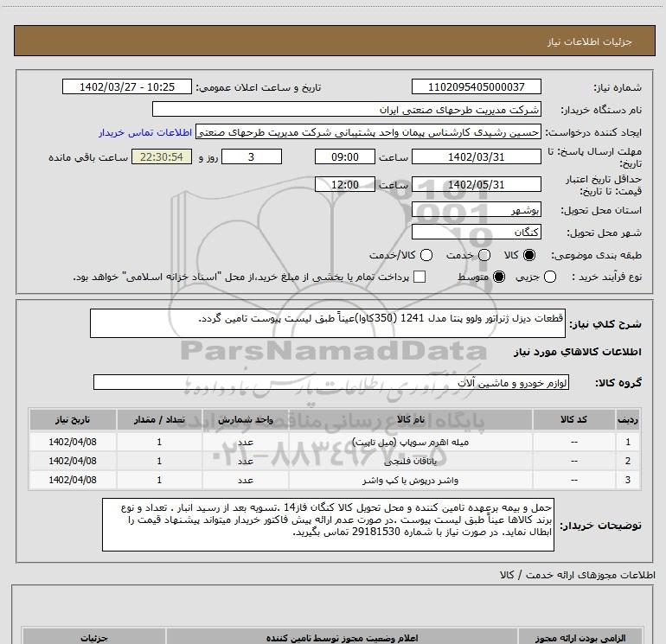Tick the اسناد خزانه اسلامی payment checkbox
666x644 pixels.
pos(419,277)
